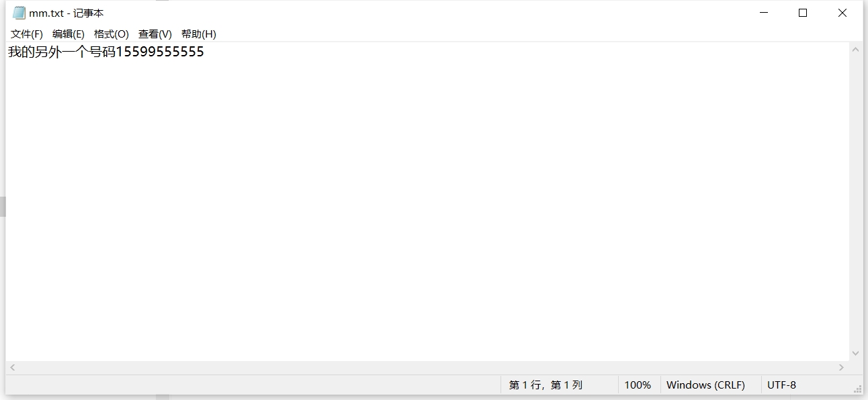Click the vertical scrollbar track
Screen dimensions: 868x400
coord(855,201)
